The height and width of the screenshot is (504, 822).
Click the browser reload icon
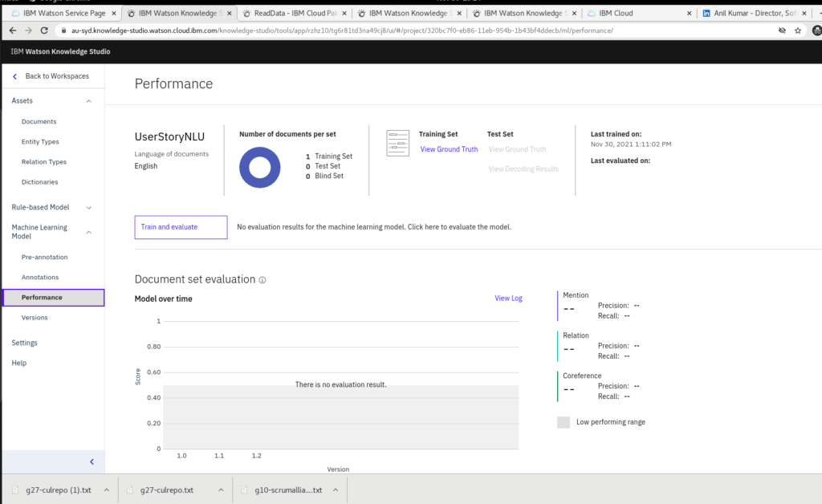pyautogui.click(x=46, y=30)
